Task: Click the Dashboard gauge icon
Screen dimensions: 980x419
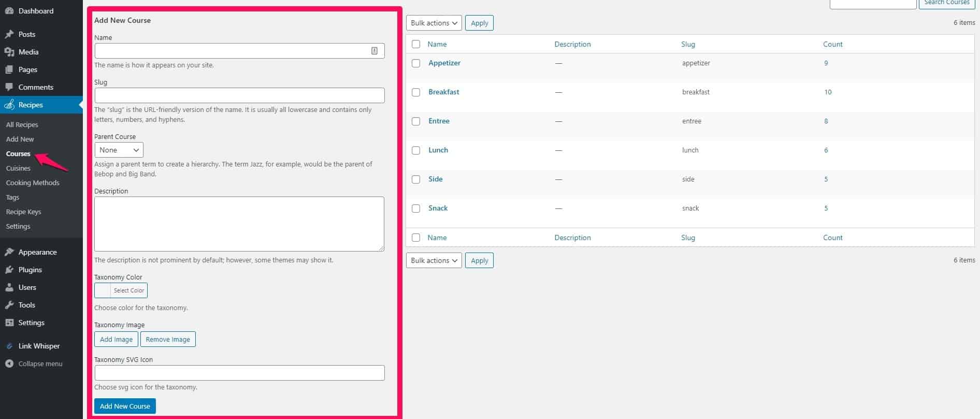Action: [9, 11]
